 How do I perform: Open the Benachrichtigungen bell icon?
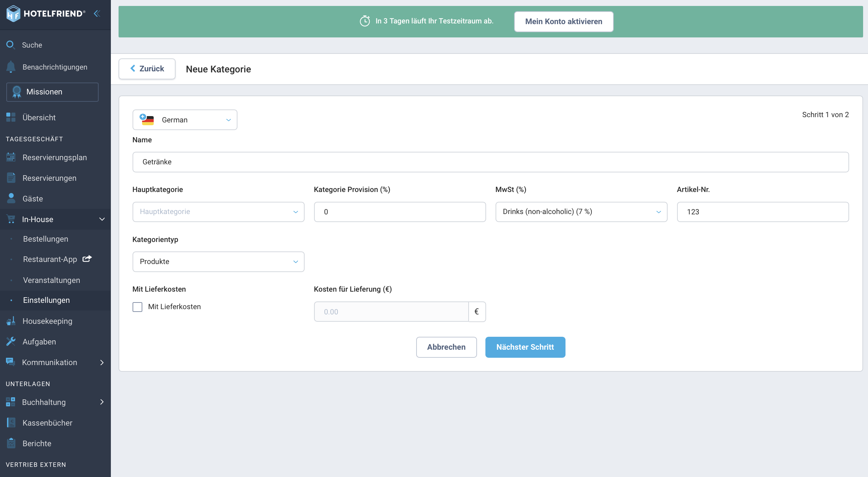(11, 67)
